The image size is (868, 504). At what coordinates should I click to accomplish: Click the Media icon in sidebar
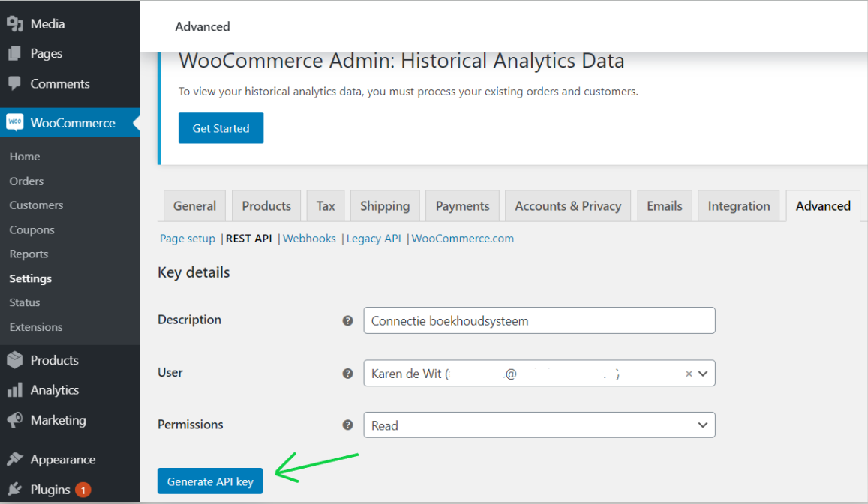(15, 24)
